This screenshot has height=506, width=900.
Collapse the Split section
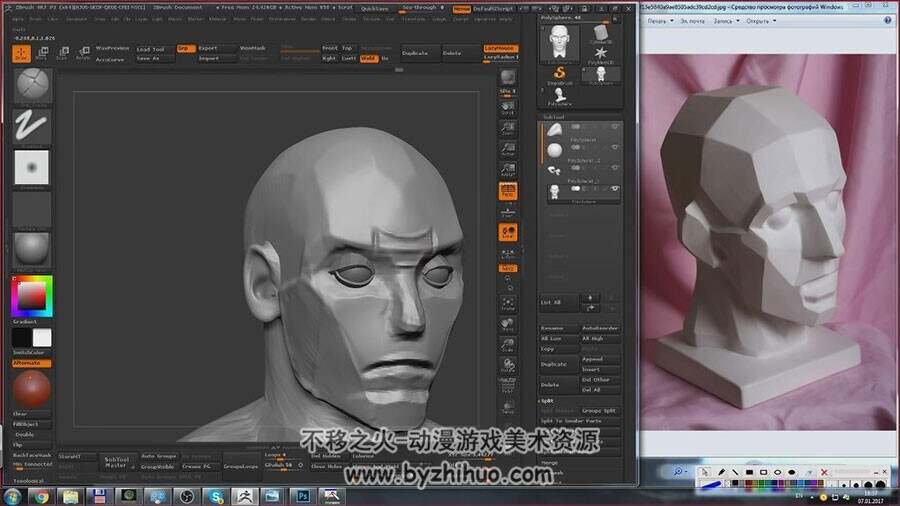(546, 401)
